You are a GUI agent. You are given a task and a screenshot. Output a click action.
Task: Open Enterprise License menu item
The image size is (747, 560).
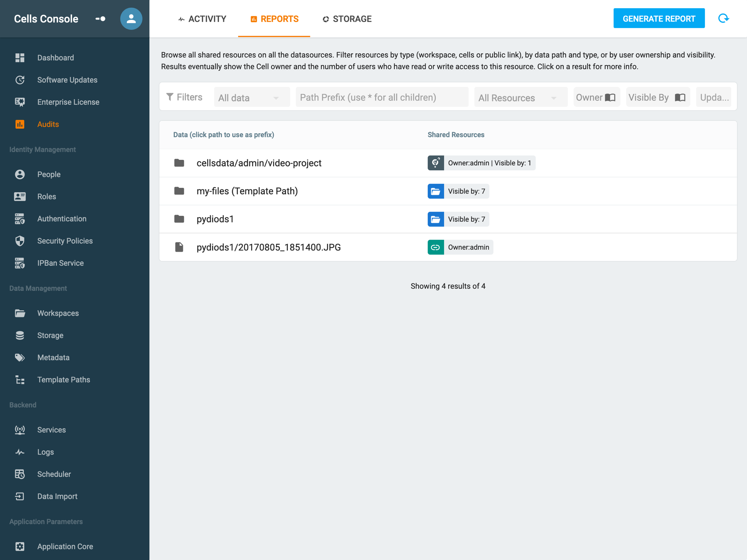[75, 102]
